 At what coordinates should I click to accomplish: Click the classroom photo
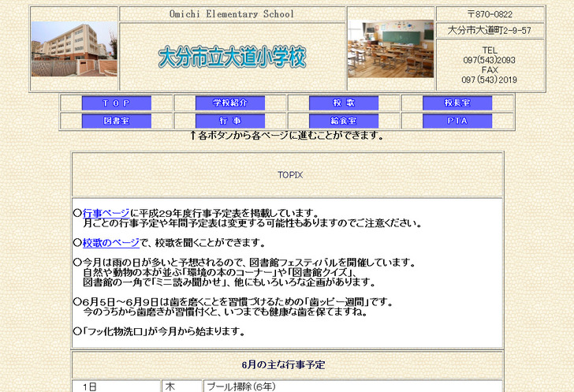[390, 49]
